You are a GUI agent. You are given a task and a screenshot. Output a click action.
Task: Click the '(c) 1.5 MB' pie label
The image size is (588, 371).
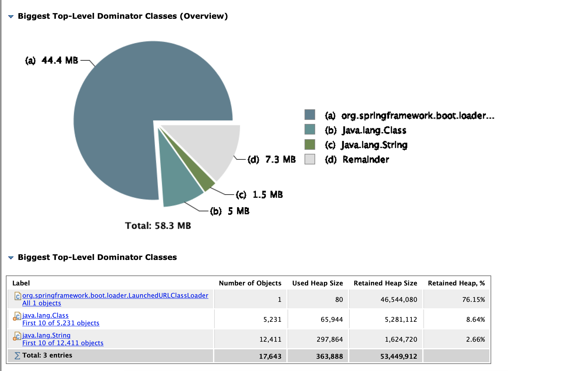point(259,195)
